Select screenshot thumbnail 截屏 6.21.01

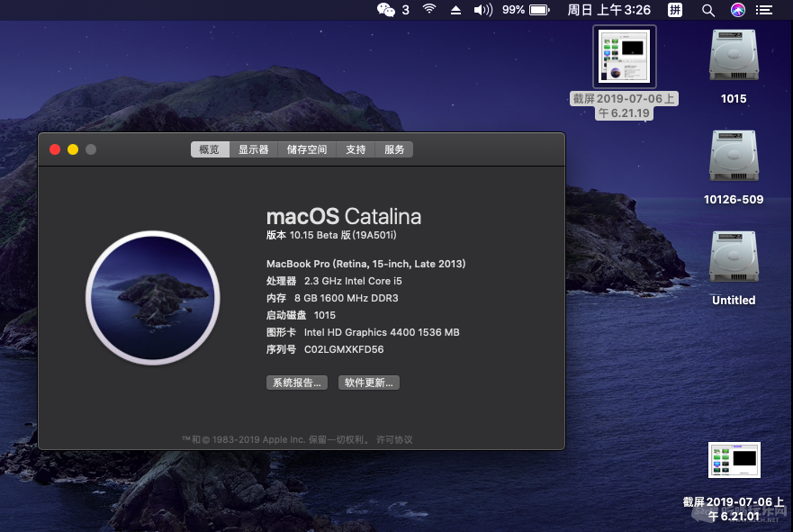(x=734, y=460)
